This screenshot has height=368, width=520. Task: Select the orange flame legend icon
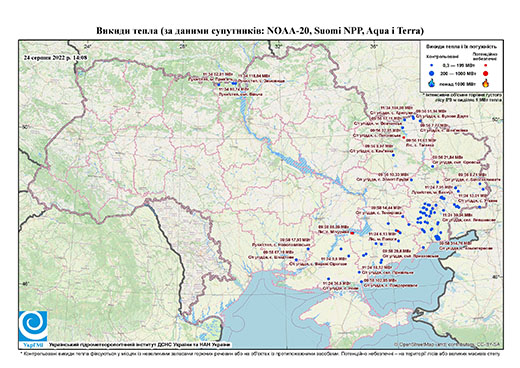coord(486,83)
